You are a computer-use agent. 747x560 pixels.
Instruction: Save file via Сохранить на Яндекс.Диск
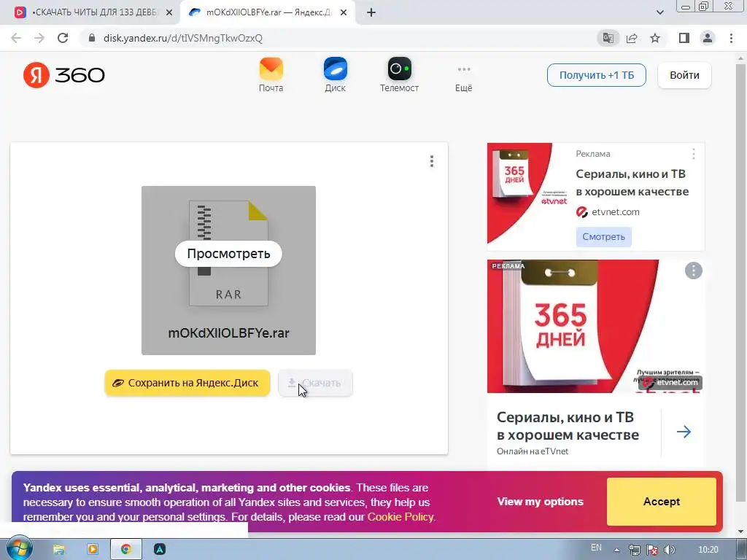click(x=187, y=383)
